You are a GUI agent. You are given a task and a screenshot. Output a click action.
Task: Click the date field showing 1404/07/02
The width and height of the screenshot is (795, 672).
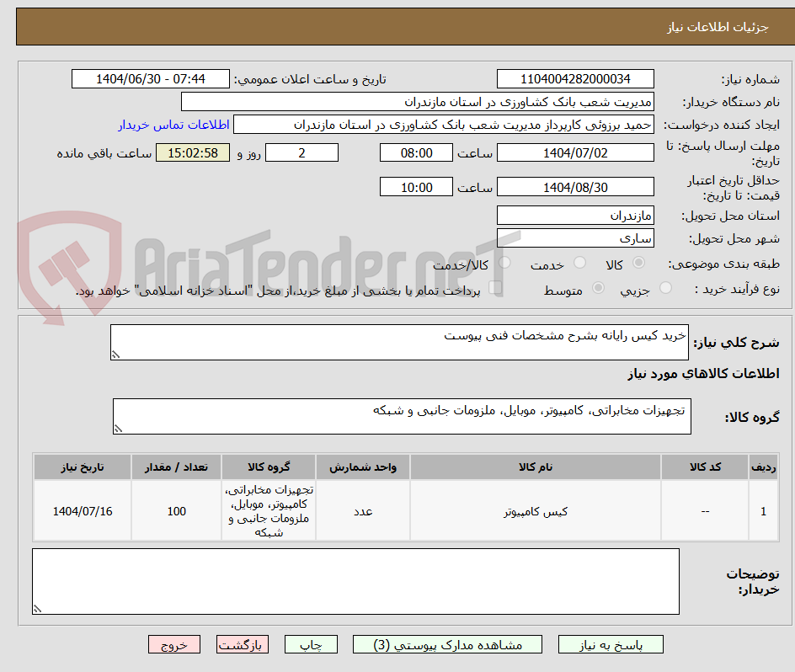click(x=575, y=152)
